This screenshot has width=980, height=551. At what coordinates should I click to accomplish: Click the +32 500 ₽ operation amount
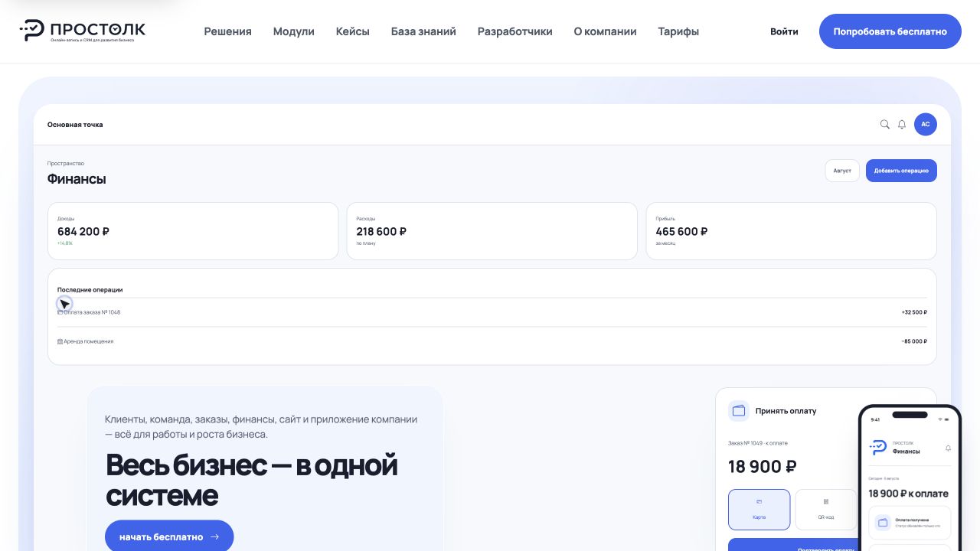[914, 312]
